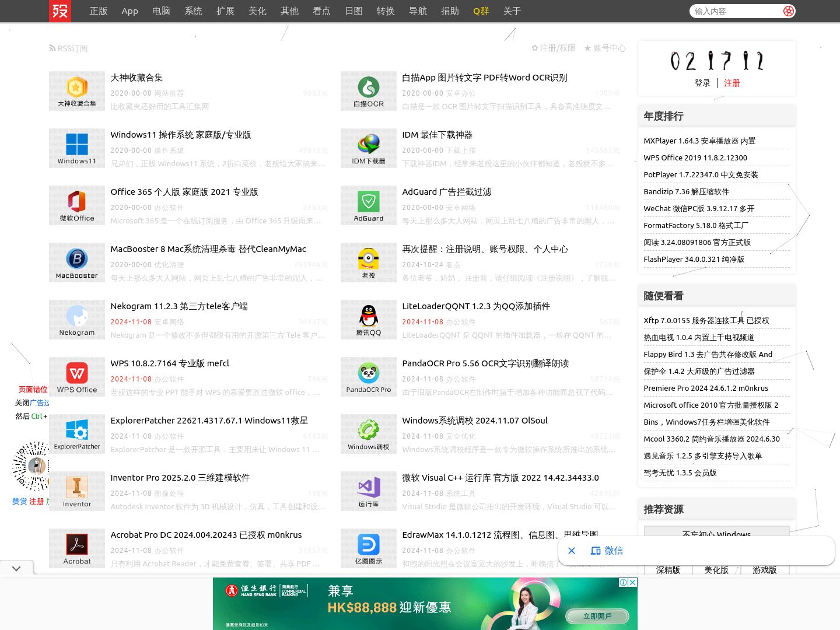The height and width of the screenshot is (630, 840).
Task: Open the IDM下载器 thumbnail icon
Action: (369, 148)
